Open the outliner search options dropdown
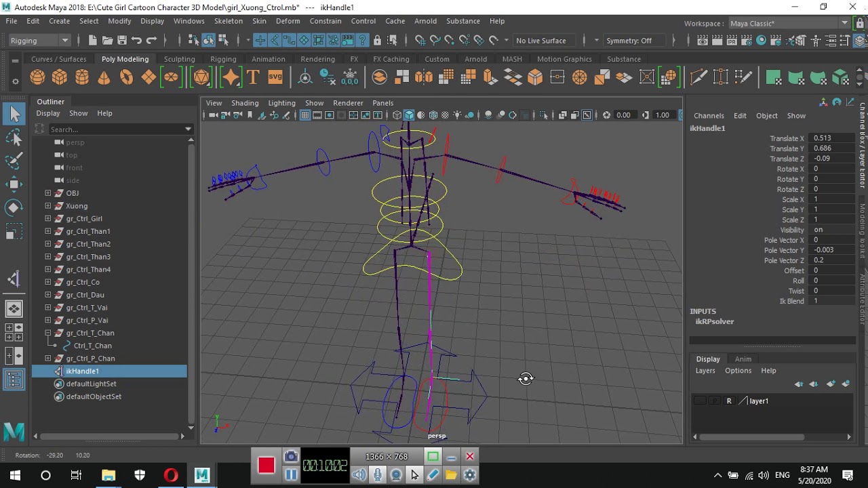Image resolution: width=868 pixels, height=488 pixels. pos(188,129)
